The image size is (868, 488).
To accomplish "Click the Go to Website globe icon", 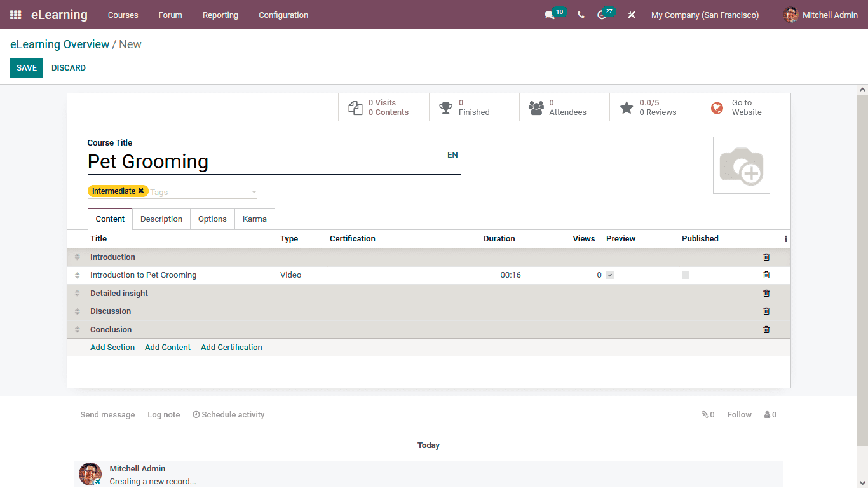I will coord(717,107).
